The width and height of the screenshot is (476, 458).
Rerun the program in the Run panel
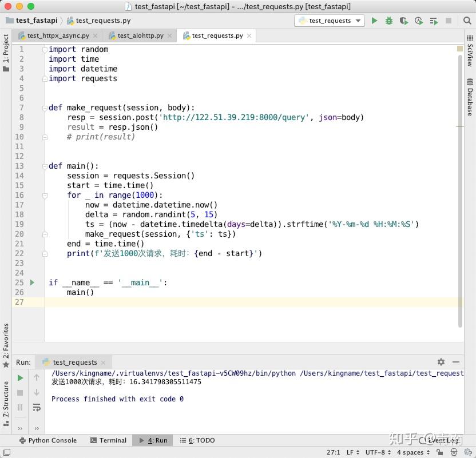pyautogui.click(x=21, y=378)
